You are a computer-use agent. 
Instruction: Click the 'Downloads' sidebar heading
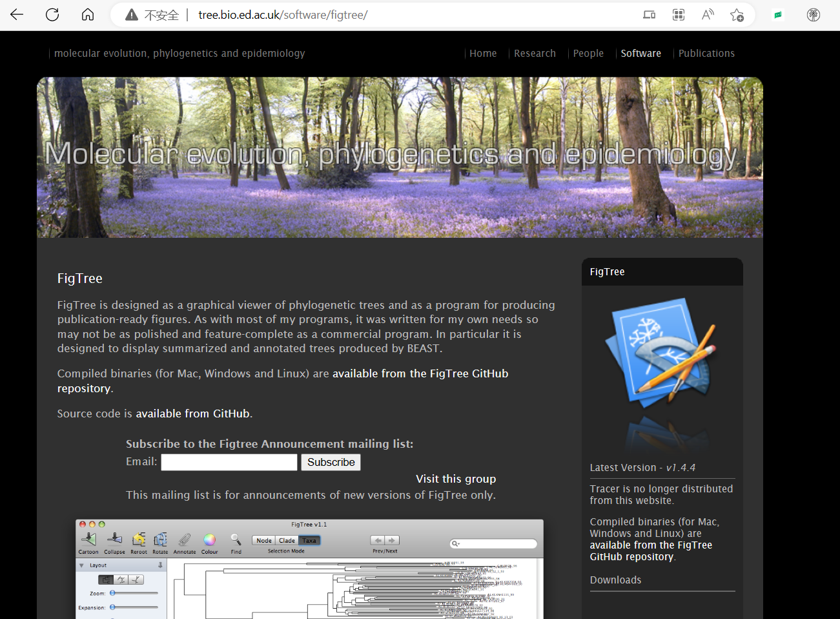[615, 580]
